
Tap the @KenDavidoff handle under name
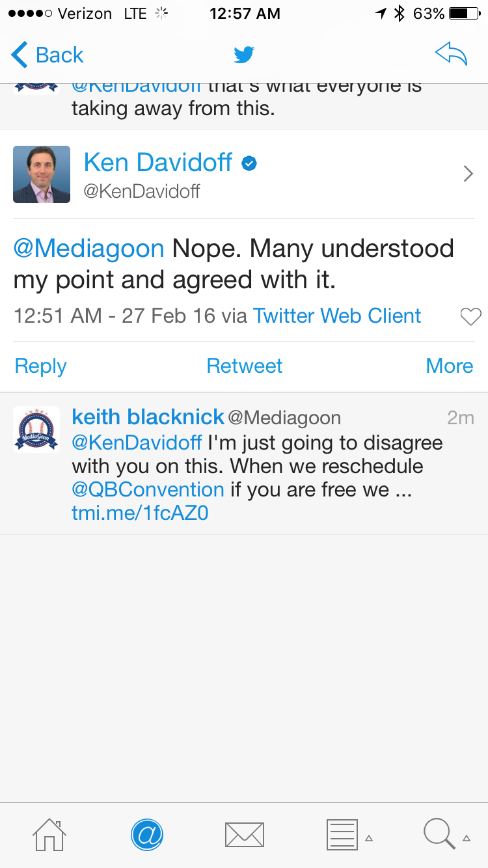pyautogui.click(x=142, y=191)
